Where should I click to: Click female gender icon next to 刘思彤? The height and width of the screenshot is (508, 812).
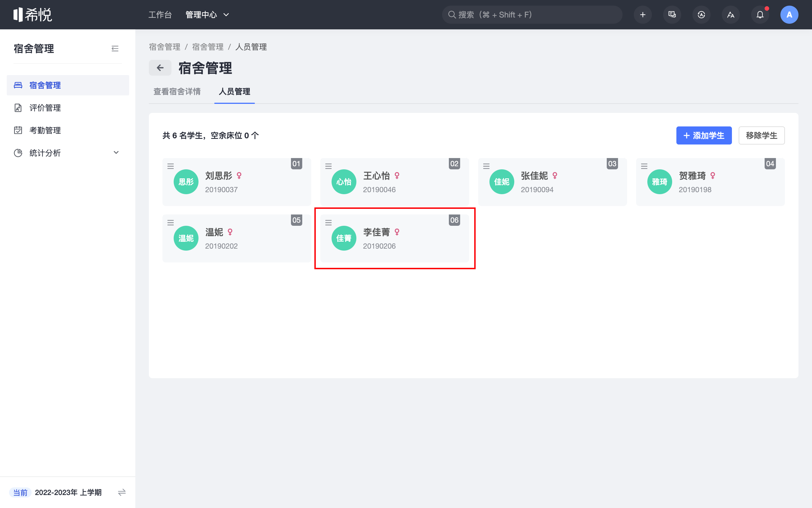click(x=239, y=176)
